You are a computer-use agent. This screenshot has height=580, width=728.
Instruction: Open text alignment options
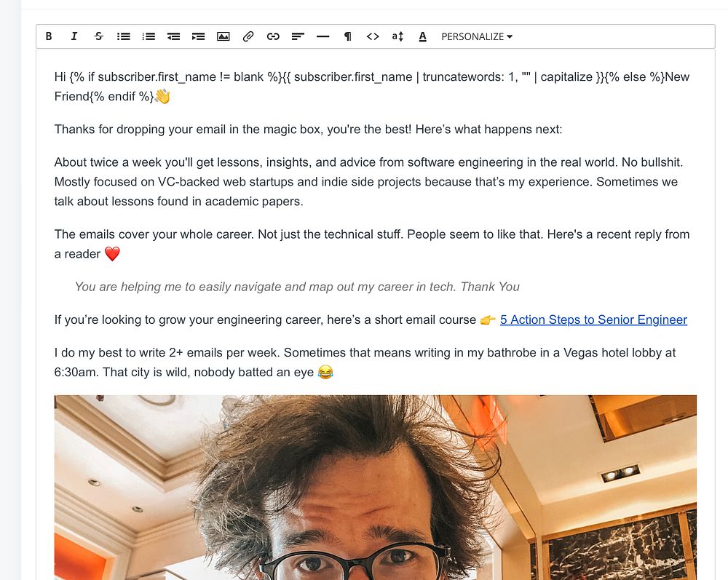[x=298, y=36]
